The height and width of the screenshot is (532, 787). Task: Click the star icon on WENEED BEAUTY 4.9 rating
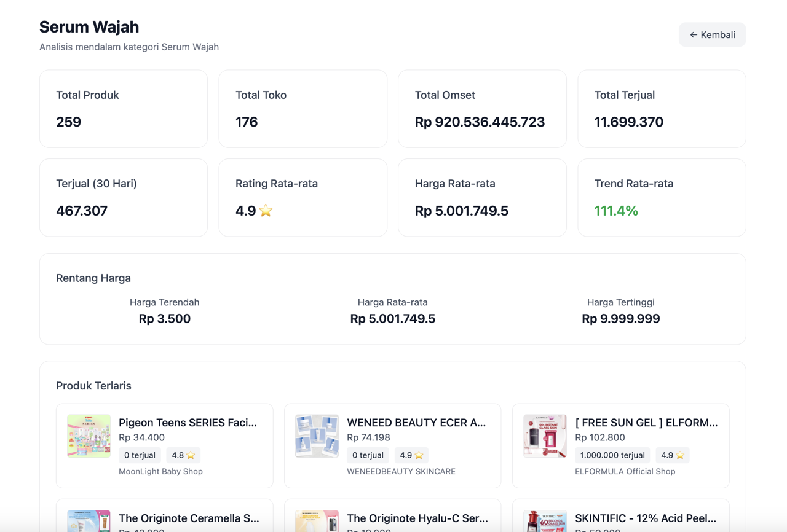click(x=419, y=455)
